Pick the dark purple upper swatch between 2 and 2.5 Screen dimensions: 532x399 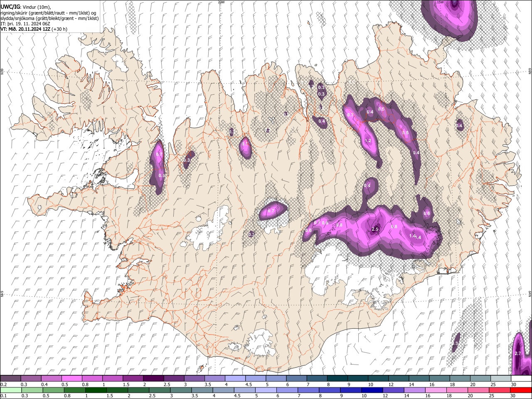(153, 379)
